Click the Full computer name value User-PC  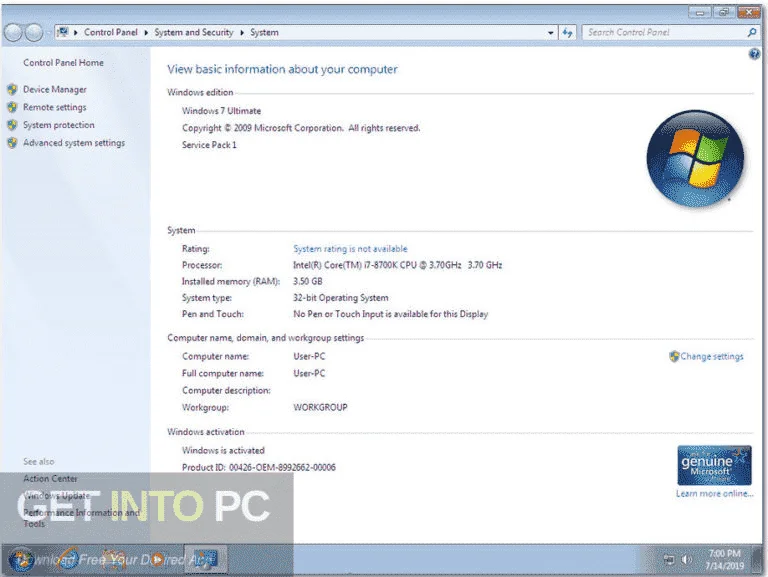309,373
